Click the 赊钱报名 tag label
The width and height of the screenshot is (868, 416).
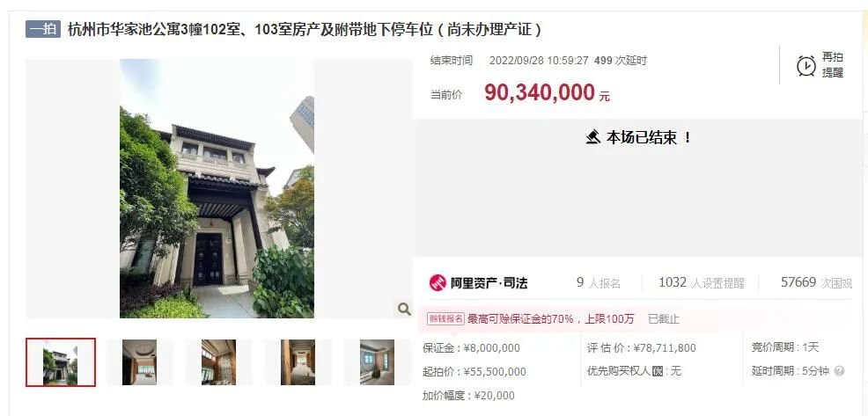pos(445,318)
